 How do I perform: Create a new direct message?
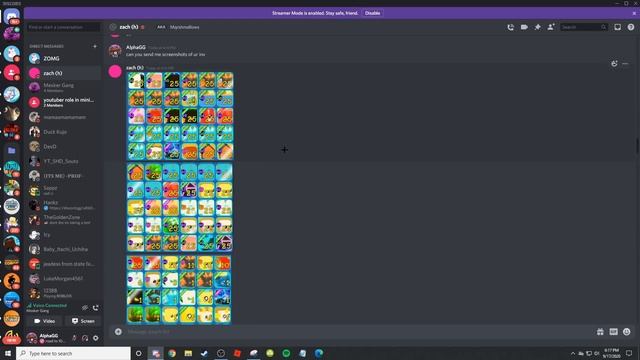click(x=95, y=46)
